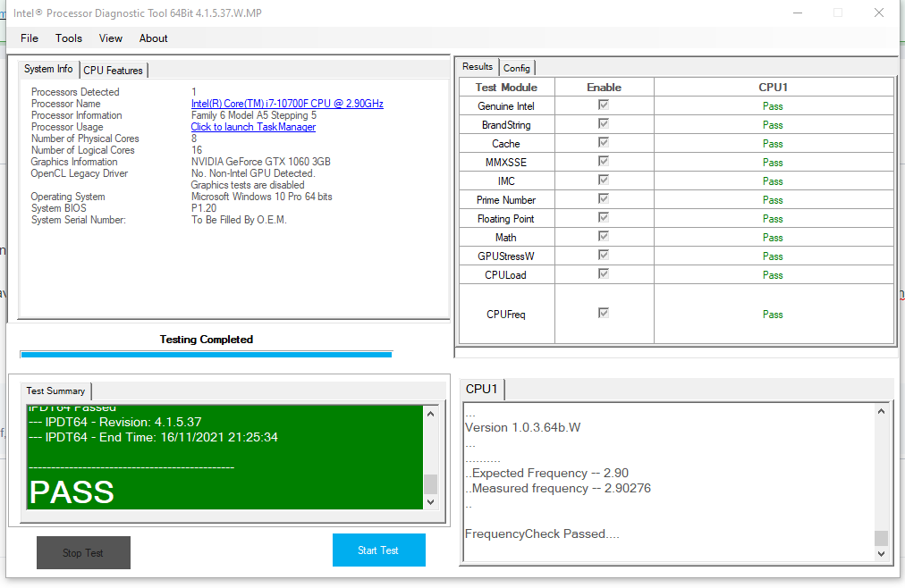The image size is (905, 588).
Task: Click the CPU1 output scroll down arrow
Action: [881, 553]
